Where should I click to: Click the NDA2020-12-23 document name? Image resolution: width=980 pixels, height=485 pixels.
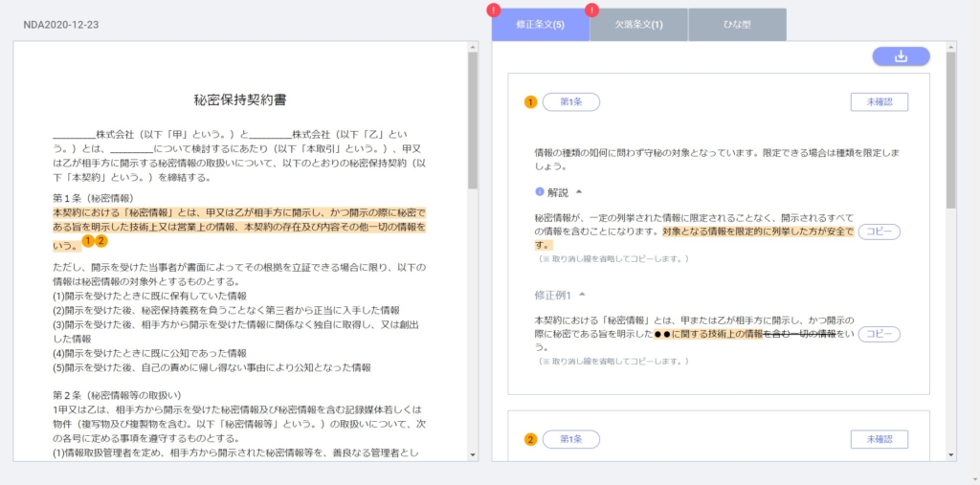click(60, 25)
